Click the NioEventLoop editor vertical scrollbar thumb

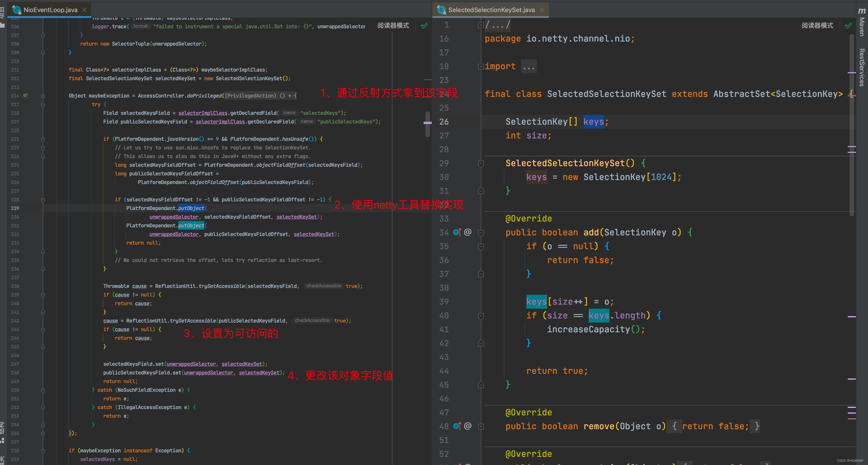pos(428,124)
